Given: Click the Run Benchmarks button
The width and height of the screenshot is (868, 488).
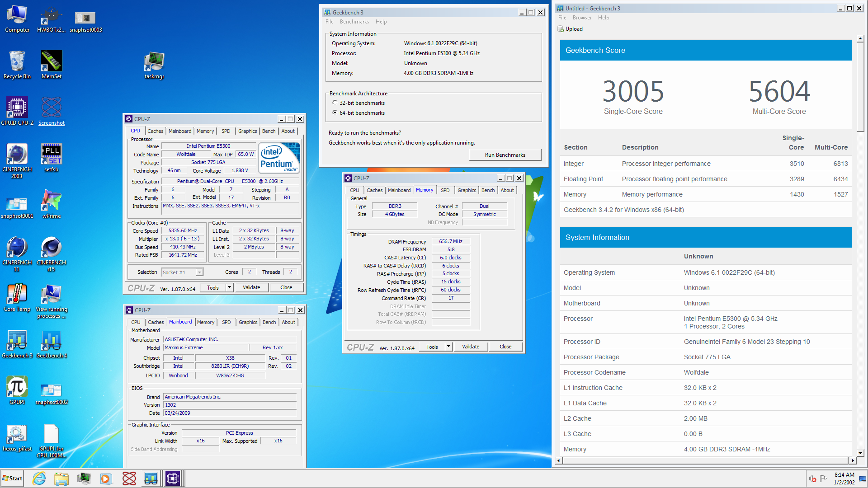Looking at the screenshot, I should (x=505, y=155).
